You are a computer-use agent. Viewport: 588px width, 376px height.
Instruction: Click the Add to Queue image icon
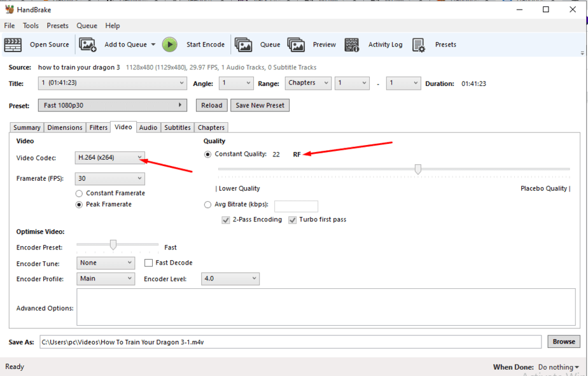pos(87,45)
